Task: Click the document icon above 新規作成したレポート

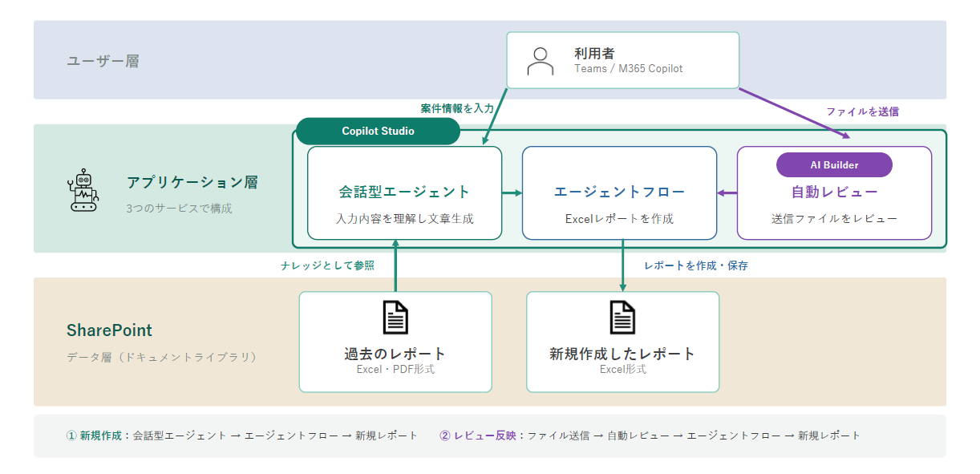Action: (623, 318)
